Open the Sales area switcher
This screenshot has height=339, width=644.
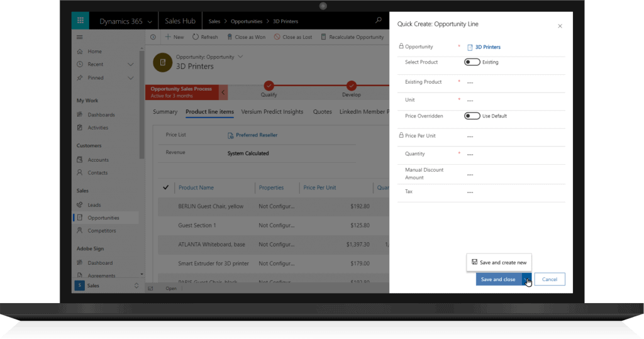tap(107, 286)
